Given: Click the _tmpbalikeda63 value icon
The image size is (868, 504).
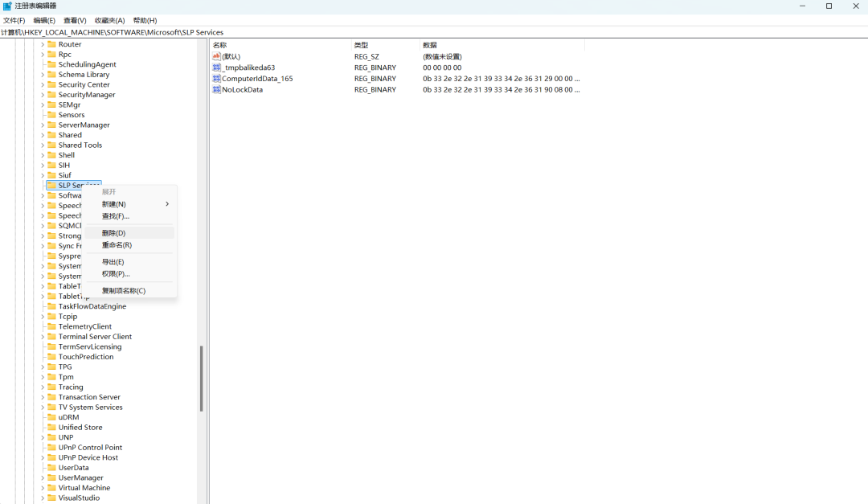Looking at the screenshot, I should point(216,68).
